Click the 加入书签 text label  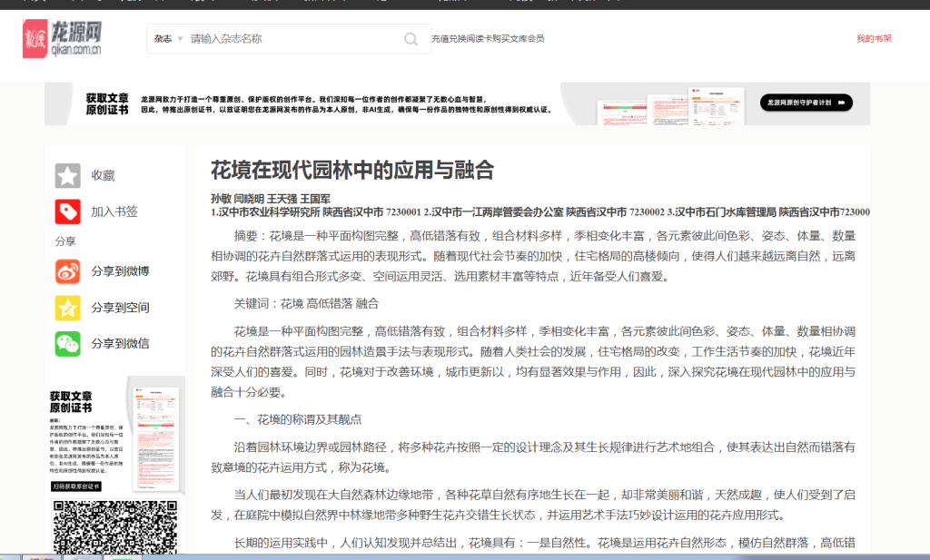pyautogui.click(x=114, y=211)
